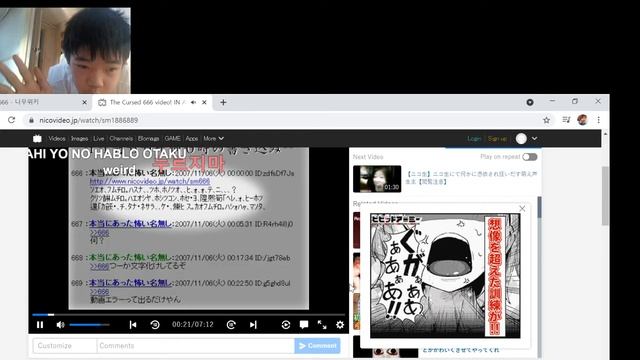Expand the account dropdown chevron

click(x=534, y=138)
